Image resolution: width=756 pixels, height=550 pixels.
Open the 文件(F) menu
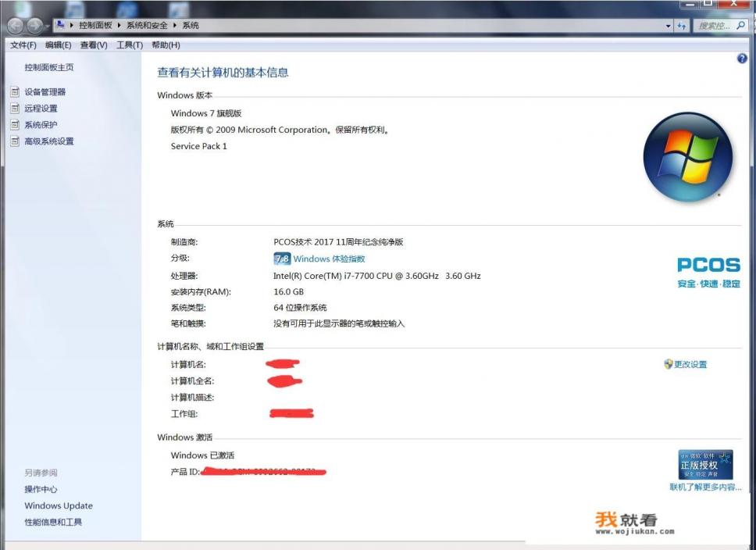23,45
